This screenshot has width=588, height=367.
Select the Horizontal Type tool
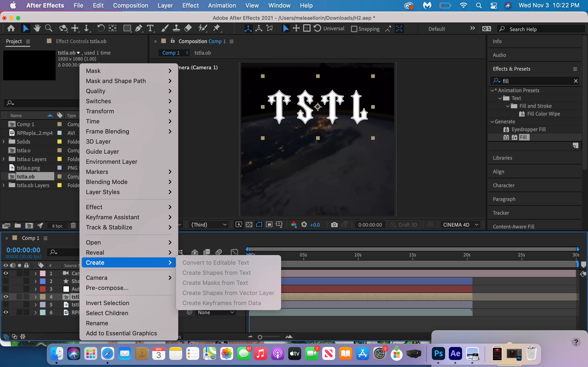pos(150,28)
